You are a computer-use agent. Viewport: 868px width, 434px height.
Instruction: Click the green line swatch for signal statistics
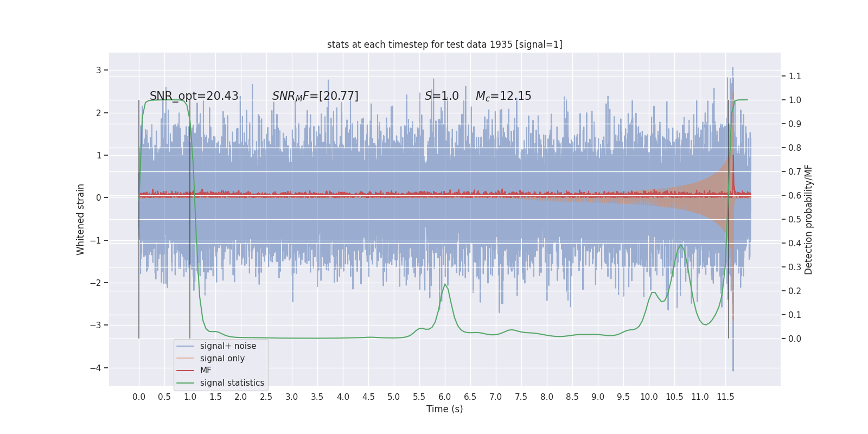(x=186, y=382)
